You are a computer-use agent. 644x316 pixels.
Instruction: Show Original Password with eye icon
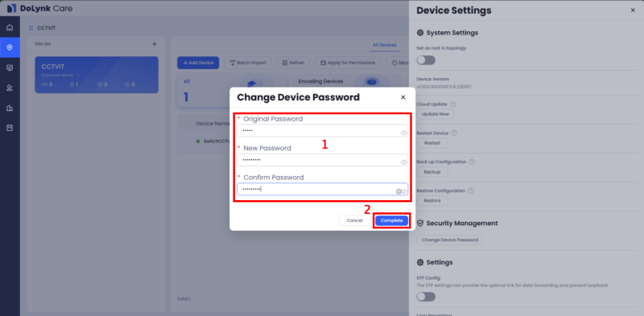pos(404,133)
